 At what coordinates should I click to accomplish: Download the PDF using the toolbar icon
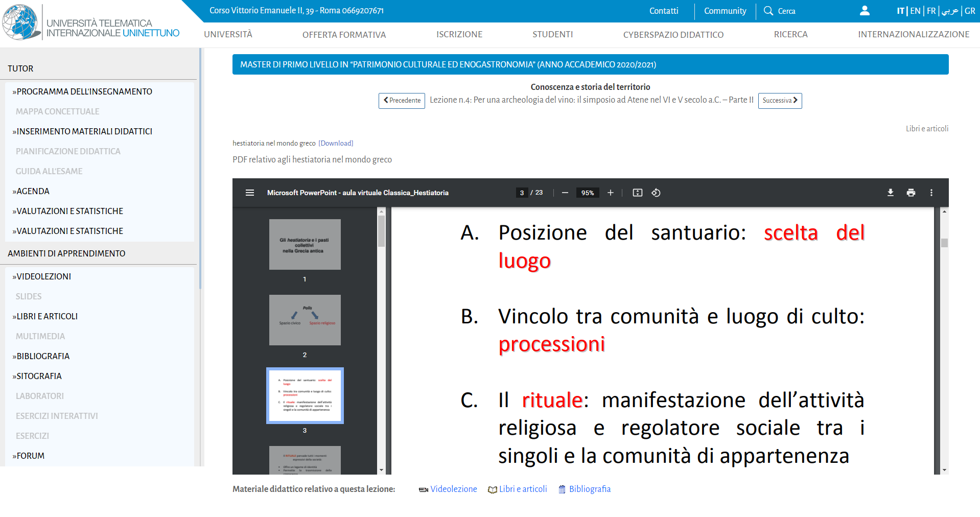click(890, 193)
